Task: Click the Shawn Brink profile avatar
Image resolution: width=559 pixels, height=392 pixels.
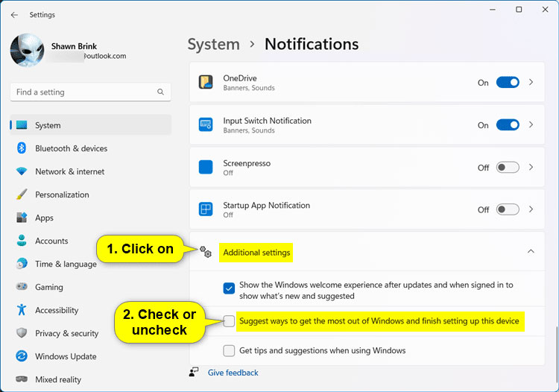Action: (x=27, y=50)
